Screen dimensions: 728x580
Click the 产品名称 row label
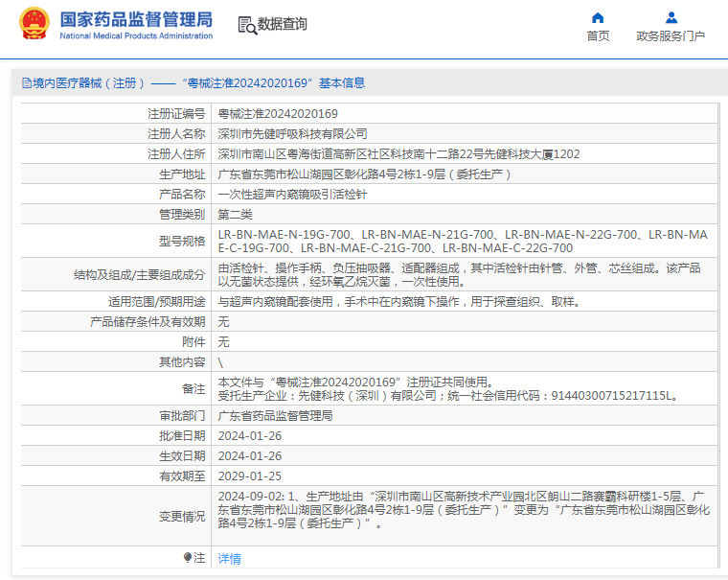(182, 195)
